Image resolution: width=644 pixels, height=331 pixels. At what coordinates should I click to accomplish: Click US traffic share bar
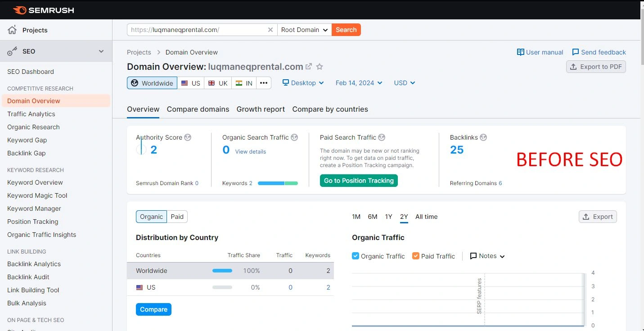222,287
